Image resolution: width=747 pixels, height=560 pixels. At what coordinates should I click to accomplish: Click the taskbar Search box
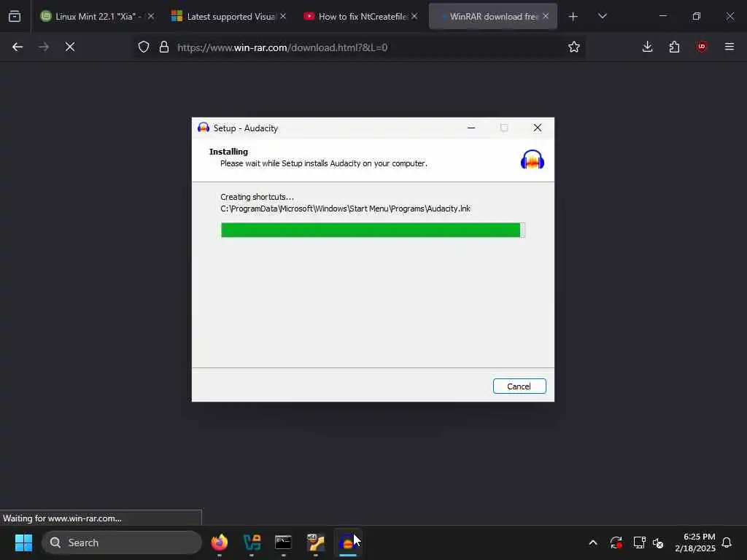click(x=122, y=542)
